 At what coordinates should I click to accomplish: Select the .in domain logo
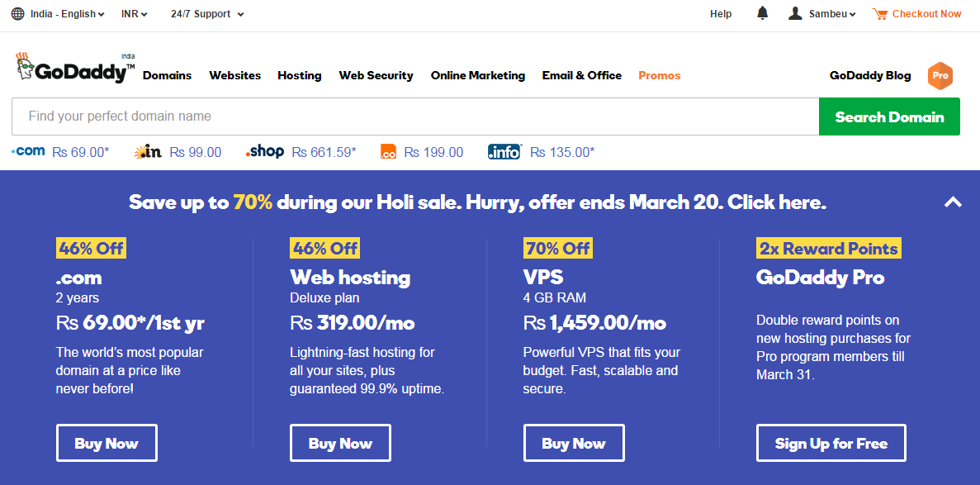pos(148,151)
